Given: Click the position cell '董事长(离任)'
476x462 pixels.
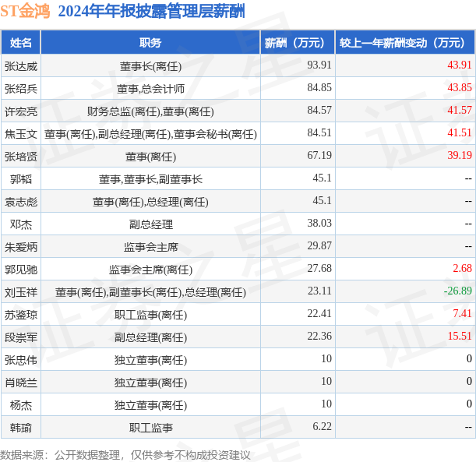Looking at the screenshot, I should coord(150,66).
